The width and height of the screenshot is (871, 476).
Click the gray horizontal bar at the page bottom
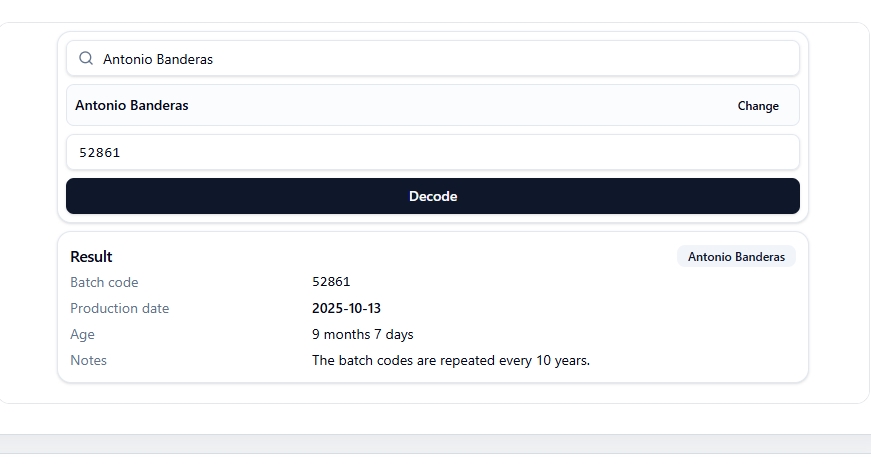436,444
